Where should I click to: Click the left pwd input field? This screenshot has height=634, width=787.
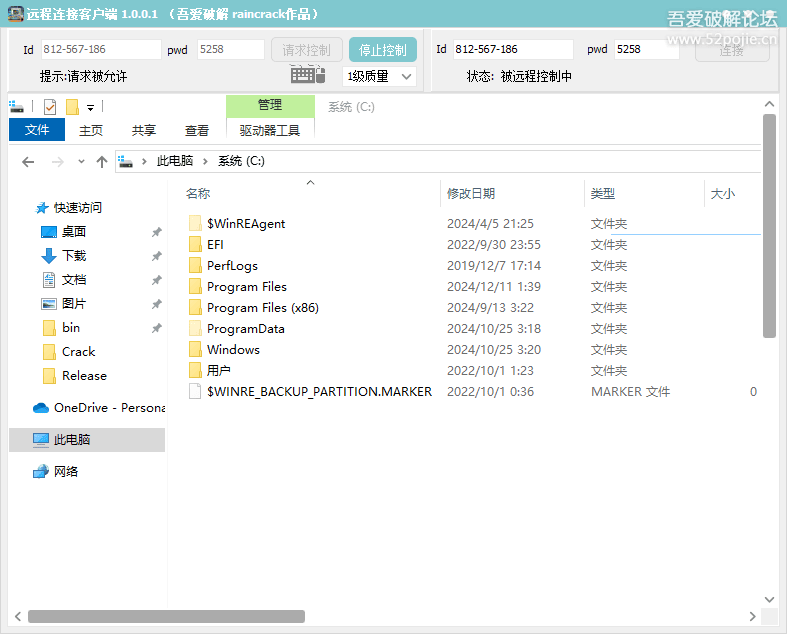pyautogui.click(x=231, y=49)
